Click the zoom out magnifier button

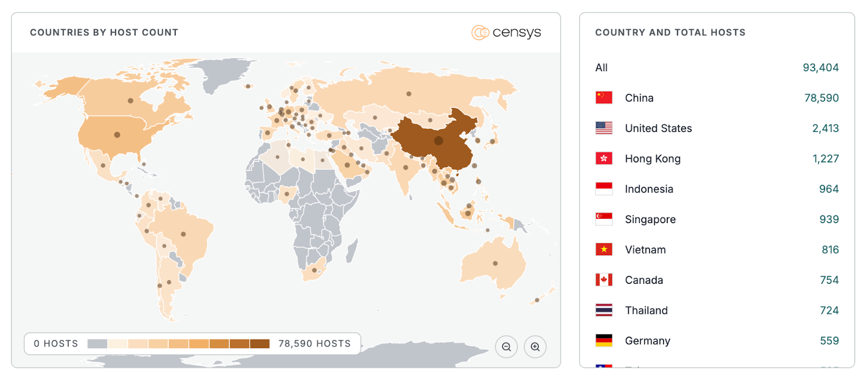(x=506, y=347)
